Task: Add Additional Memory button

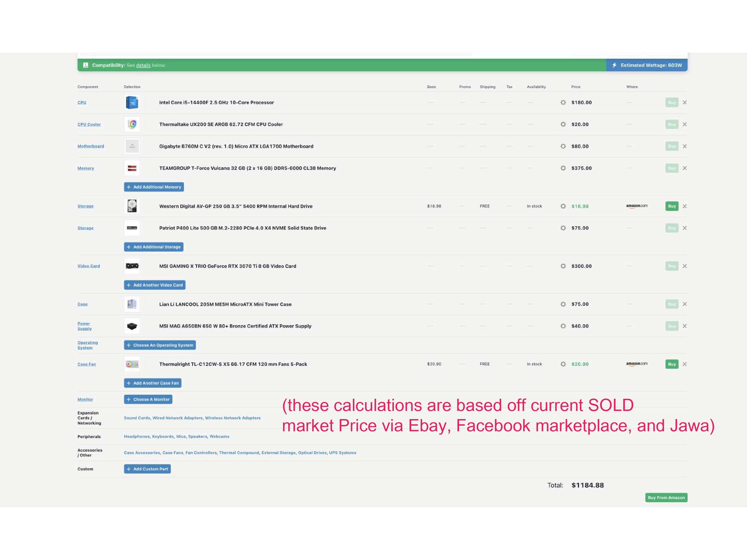Action: tap(154, 187)
